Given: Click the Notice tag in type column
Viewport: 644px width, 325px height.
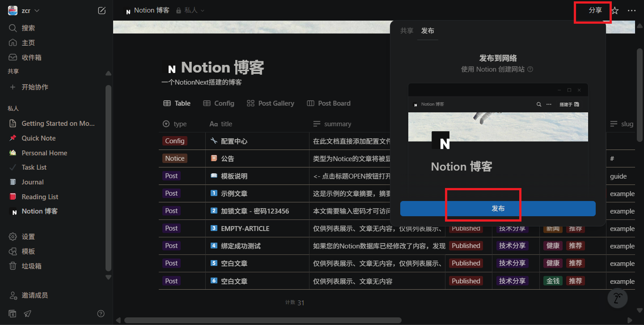Looking at the screenshot, I should 174,158.
